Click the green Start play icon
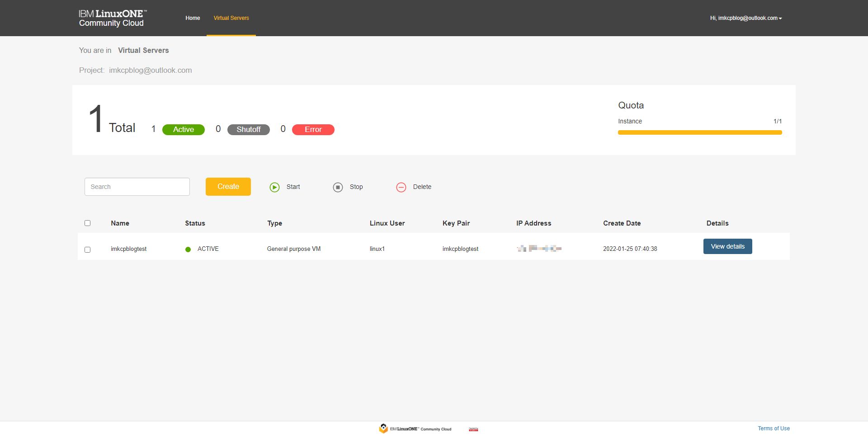The height and width of the screenshot is (438, 868). (274, 187)
